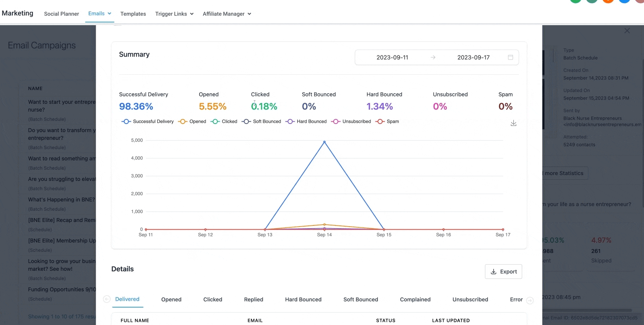
Task: Toggle the Unsubscribed legend series
Action: click(351, 122)
